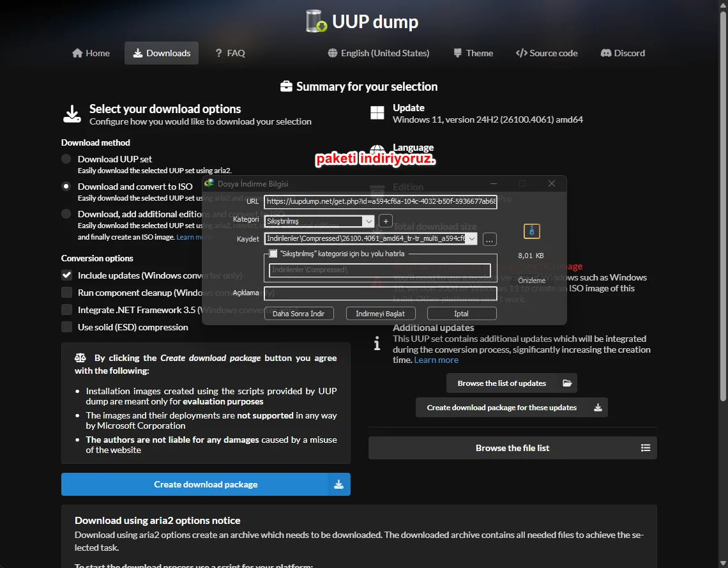
Task: Select Download UUP set radio
Action: click(x=66, y=159)
